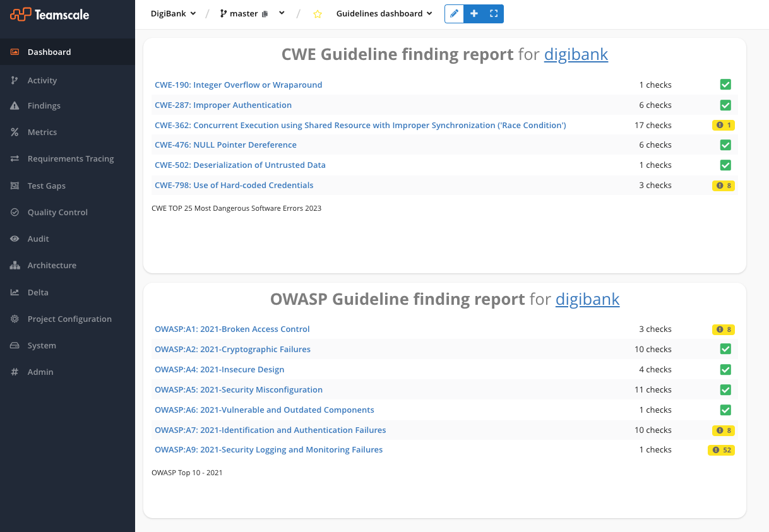The width and height of the screenshot is (769, 532).
Task: Open the Guidelines dashboard dropdown
Action: tap(383, 13)
